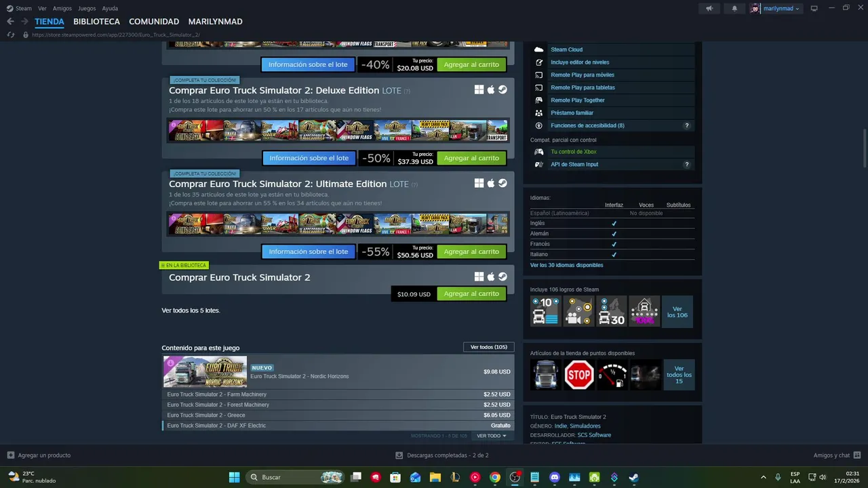868x488 pixels.
Task: Open Ver todos (105) content button
Action: click(488, 347)
